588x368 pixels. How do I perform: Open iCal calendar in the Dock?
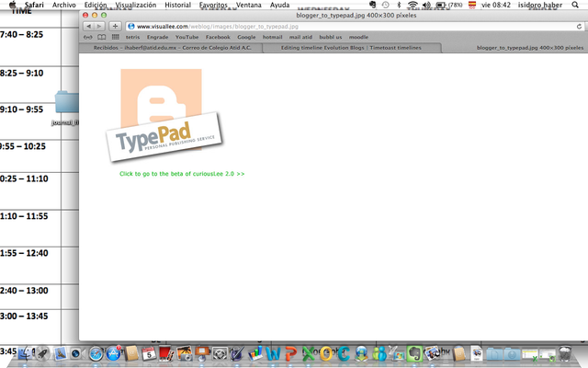click(x=149, y=353)
